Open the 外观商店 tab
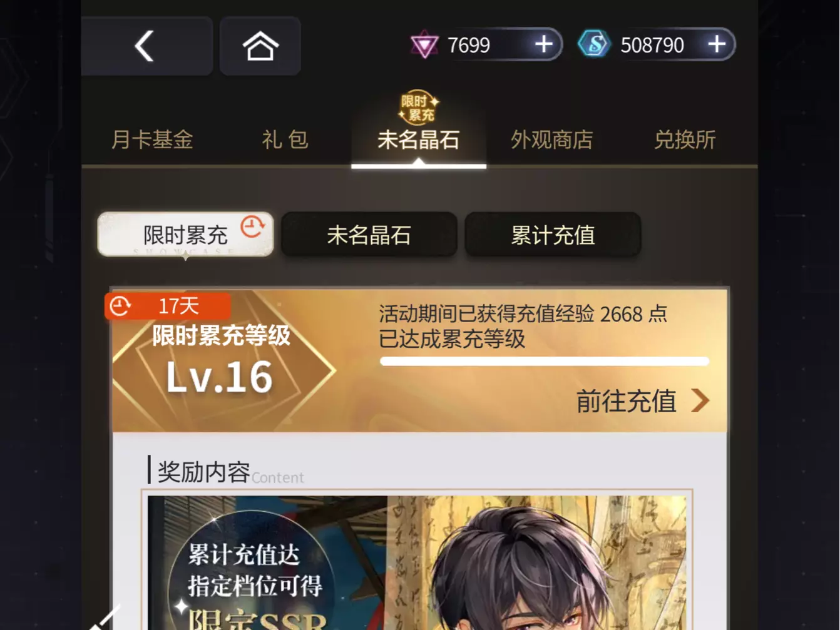This screenshot has width=840, height=630. click(552, 140)
